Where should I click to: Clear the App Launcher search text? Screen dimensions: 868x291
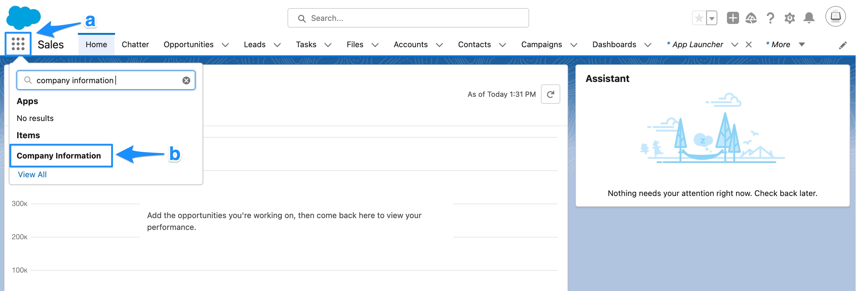pos(186,80)
